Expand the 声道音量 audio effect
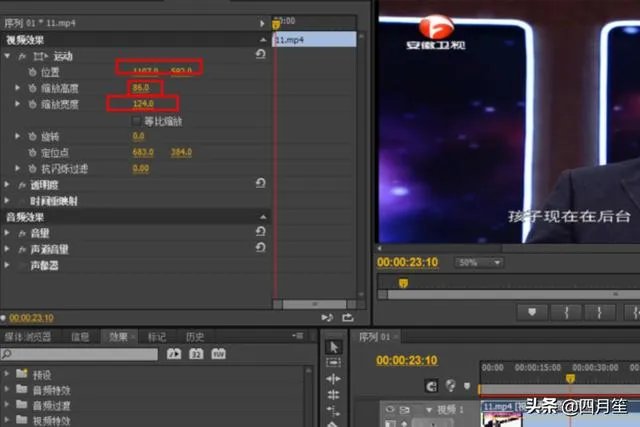 [x=7, y=249]
